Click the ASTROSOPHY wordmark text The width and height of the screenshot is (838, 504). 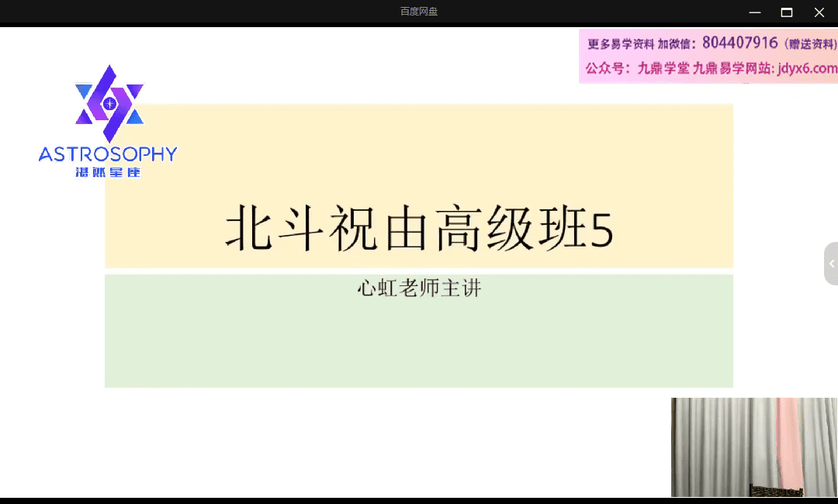[x=108, y=154]
